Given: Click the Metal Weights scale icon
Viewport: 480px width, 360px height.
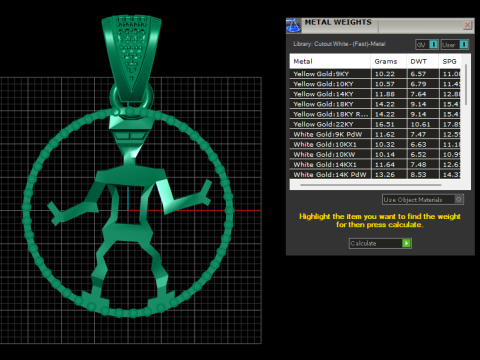Looking at the screenshot, I should (294, 26).
